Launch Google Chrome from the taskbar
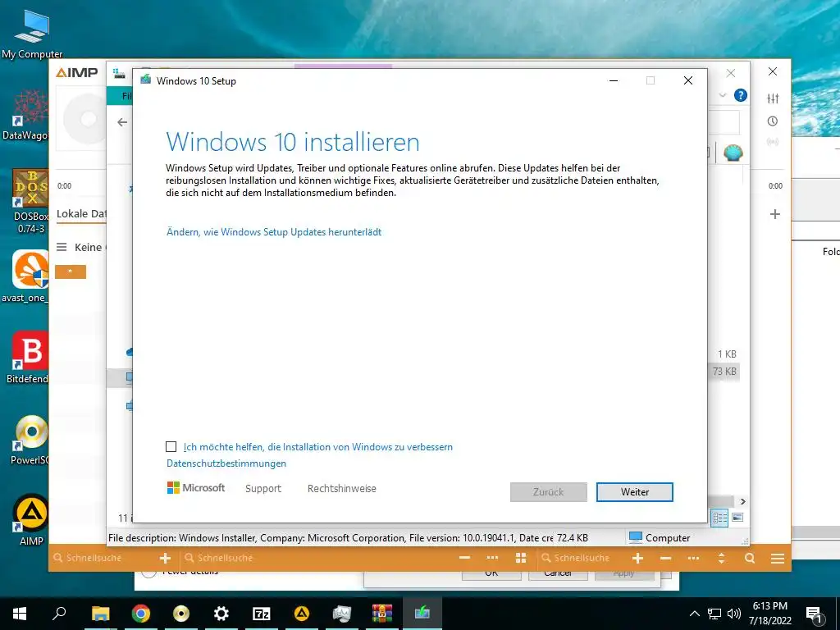 pos(141,614)
